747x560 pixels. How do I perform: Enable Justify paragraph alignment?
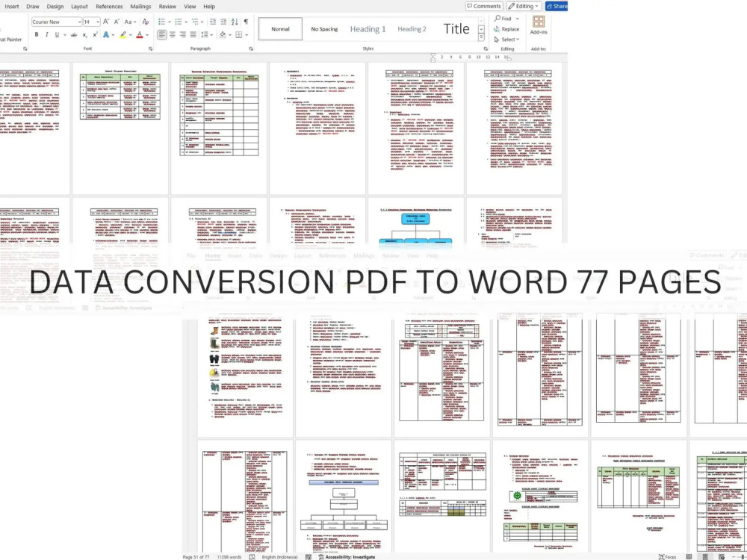coord(193,34)
